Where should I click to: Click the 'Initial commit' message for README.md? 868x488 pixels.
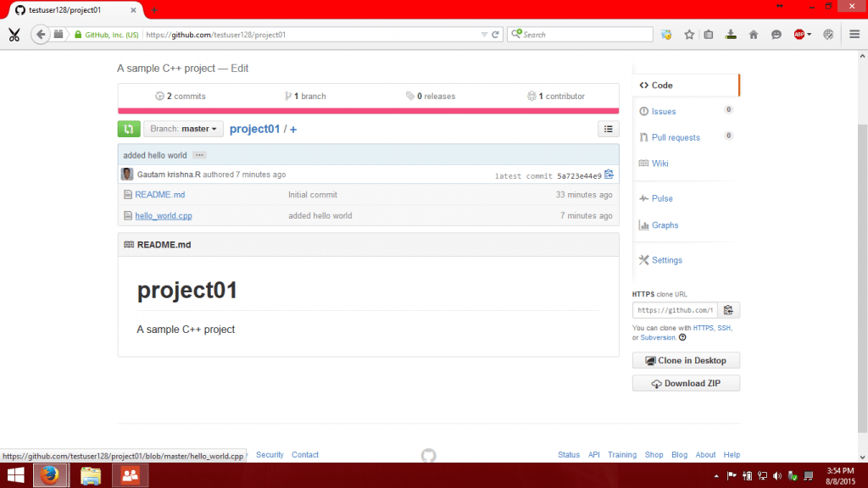pyautogui.click(x=312, y=195)
